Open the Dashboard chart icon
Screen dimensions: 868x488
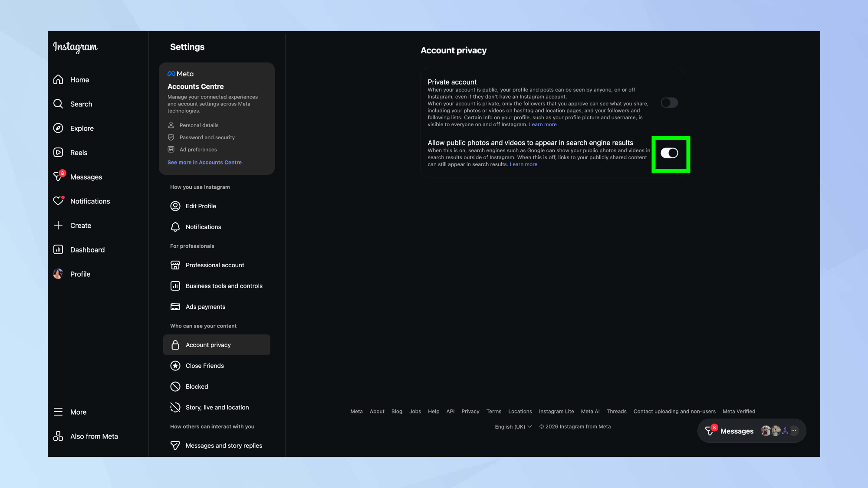[x=58, y=250]
